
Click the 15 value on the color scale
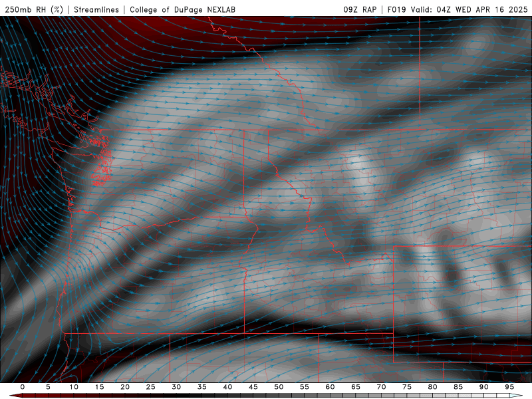(x=99, y=387)
